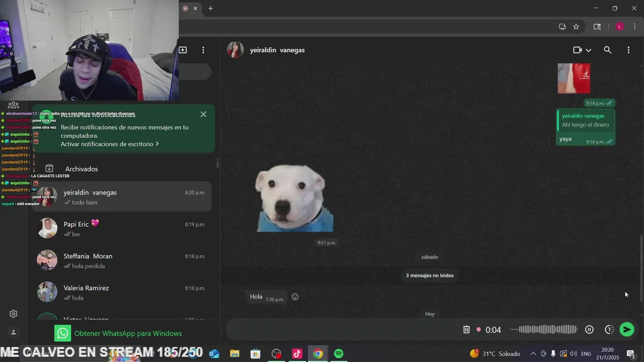Click Valeria Ramirez's avatar in chat list
644x362 pixels.
[x=47, y=293]
